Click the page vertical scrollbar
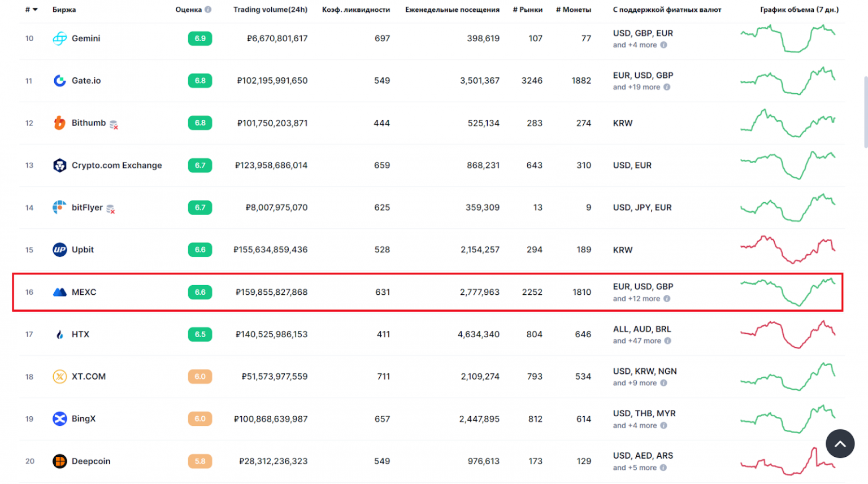This screenshot has width=868, height=484. pyautogui.click(x=865, y=113)
